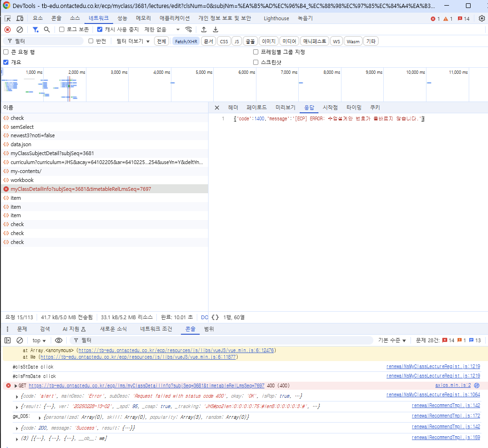Clear the network log
This screenshot has width=488, height=448.
[20, 30]
